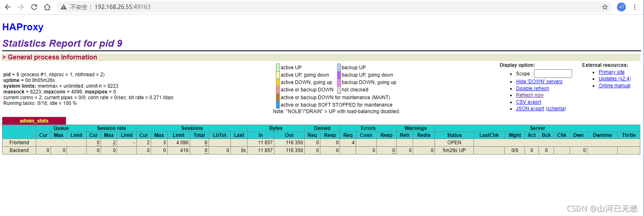Open the CSV export link
Screen dimensions: 644x216
click(529, 102)
